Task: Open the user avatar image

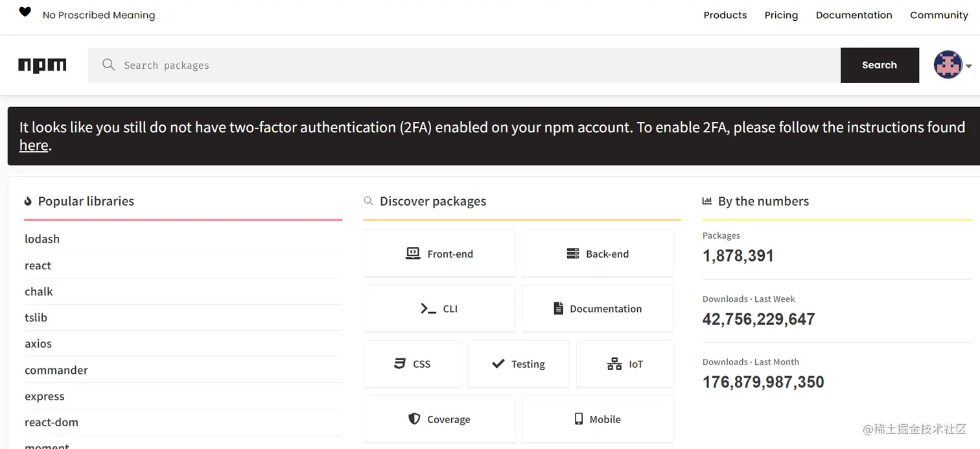Action: click(948, 65)
